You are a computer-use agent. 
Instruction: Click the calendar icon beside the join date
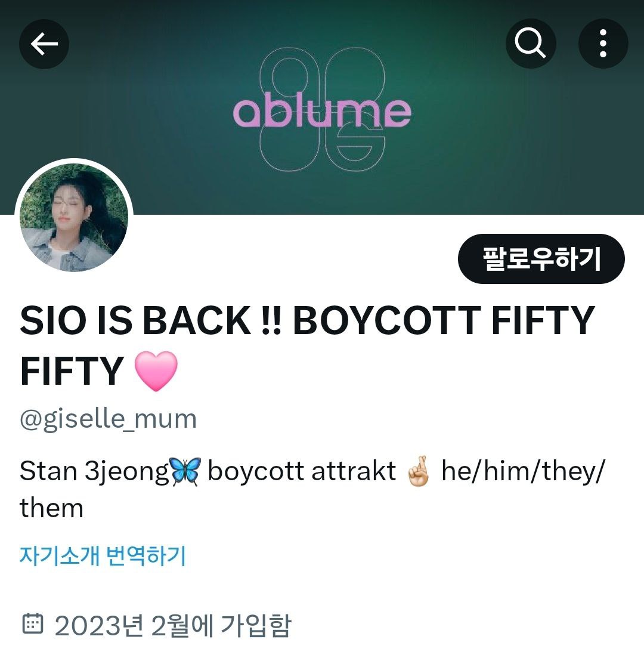click(x=32, y=624)
